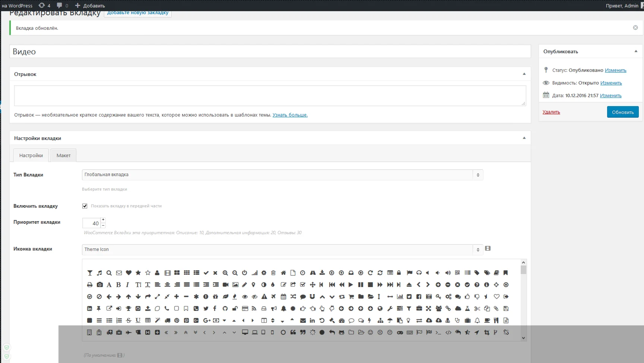644x363 pixels.
Task: Pick the padlock icon
Action: click(399, 273)
